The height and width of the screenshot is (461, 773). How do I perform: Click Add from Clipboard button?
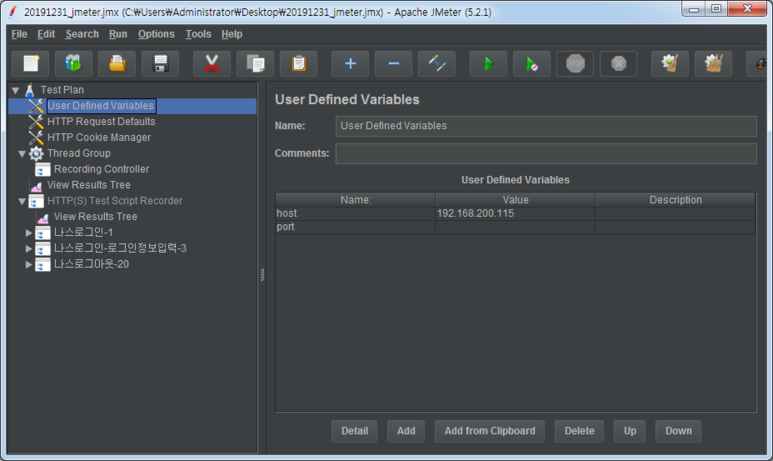[490, 431]
